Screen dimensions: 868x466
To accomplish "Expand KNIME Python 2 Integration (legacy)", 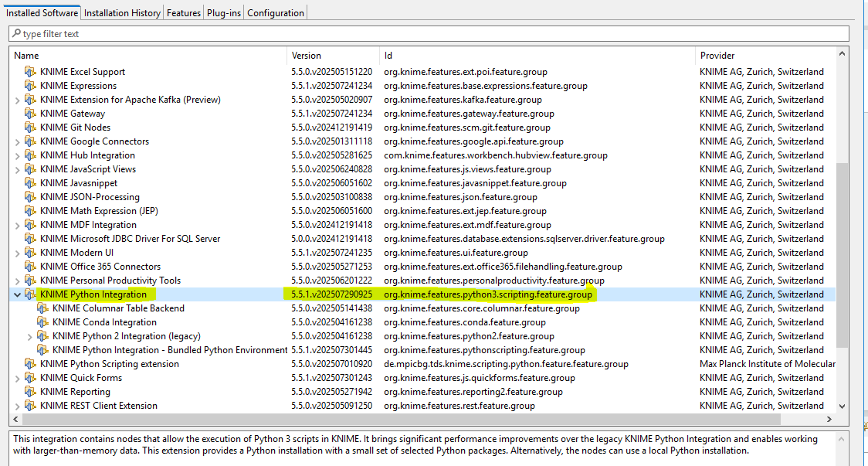I will 30,336.
